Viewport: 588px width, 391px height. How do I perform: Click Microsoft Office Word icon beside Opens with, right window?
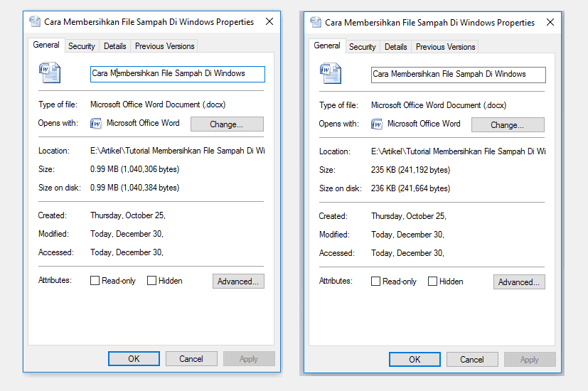pyautogui.click(x=377, y=124)
